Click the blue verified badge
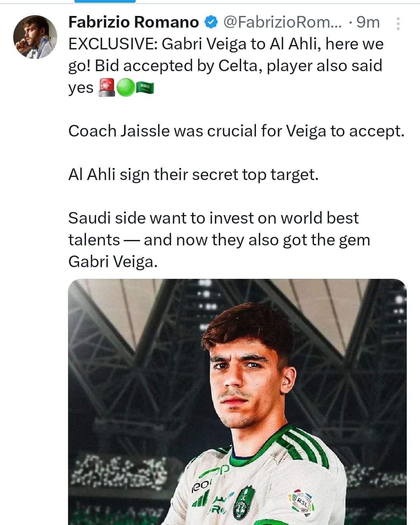Image resolution: width=420 pixels, height=525 pixels. click(210, 23)
